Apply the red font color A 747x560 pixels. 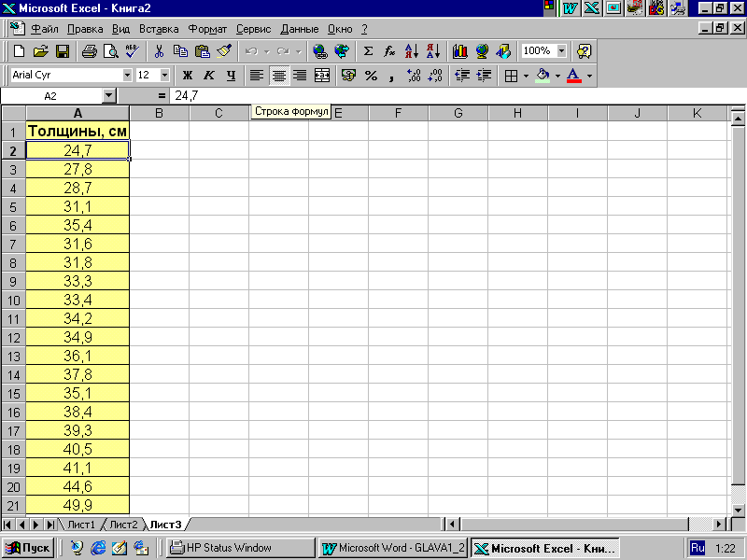click(x=574, y=76)
